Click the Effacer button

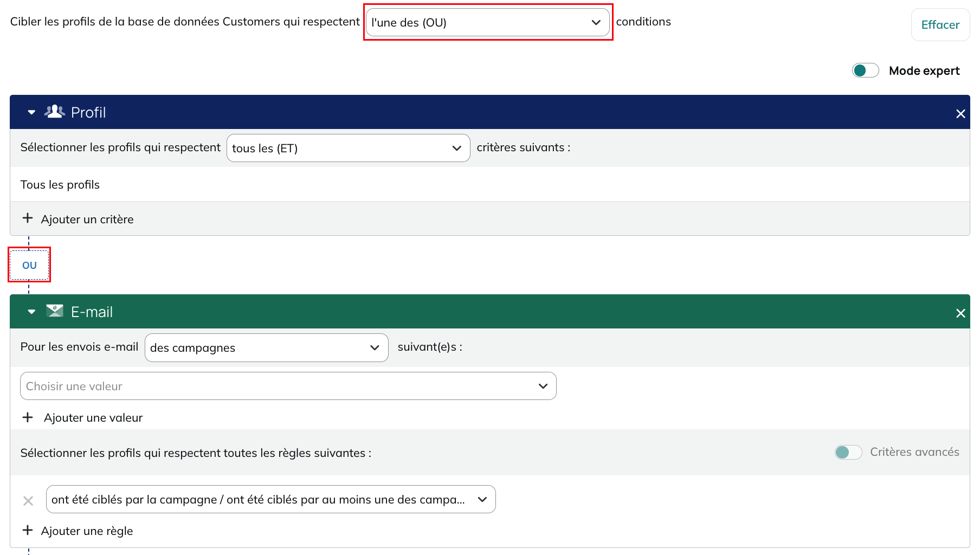pos(940,24)
